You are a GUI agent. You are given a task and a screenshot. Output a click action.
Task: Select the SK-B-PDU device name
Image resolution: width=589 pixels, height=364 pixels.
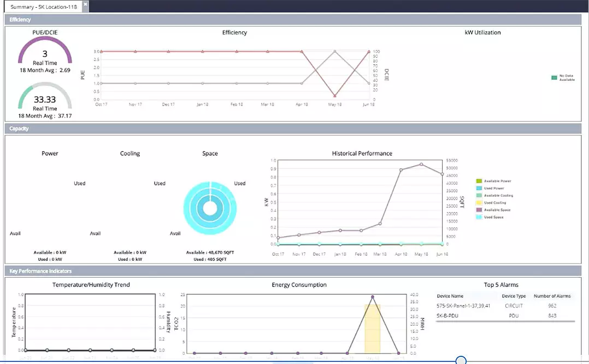point(447,315)
